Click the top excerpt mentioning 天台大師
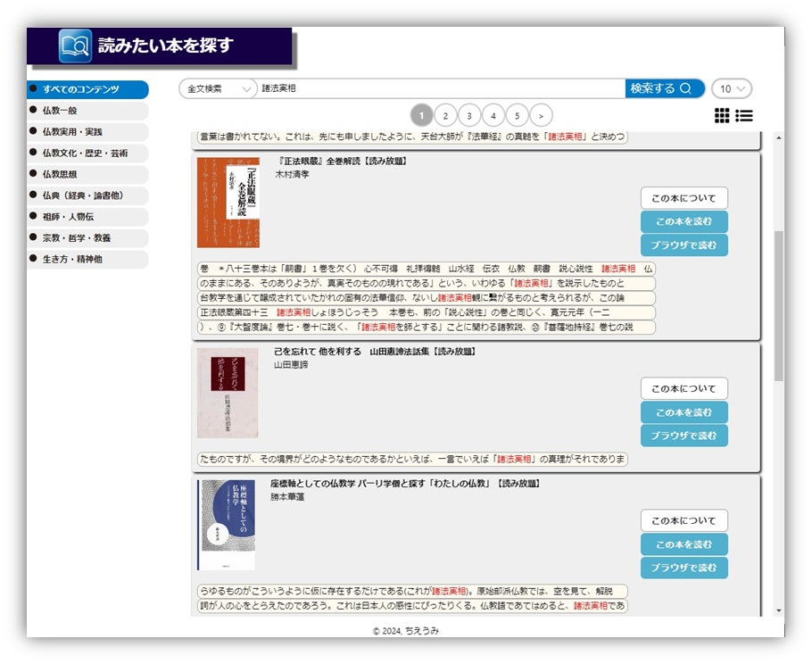The image size is (812, 664). [x=412, y=137]
